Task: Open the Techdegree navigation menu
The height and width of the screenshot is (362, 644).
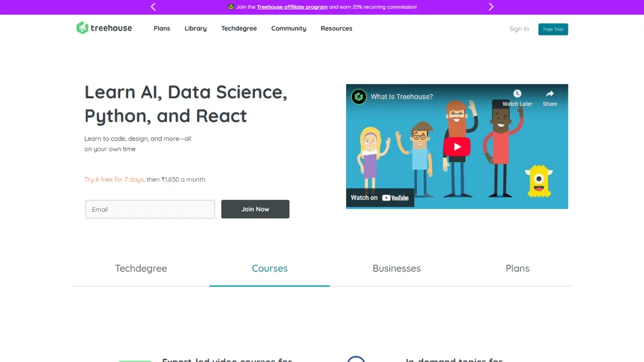Action: [x=239, y=28]
